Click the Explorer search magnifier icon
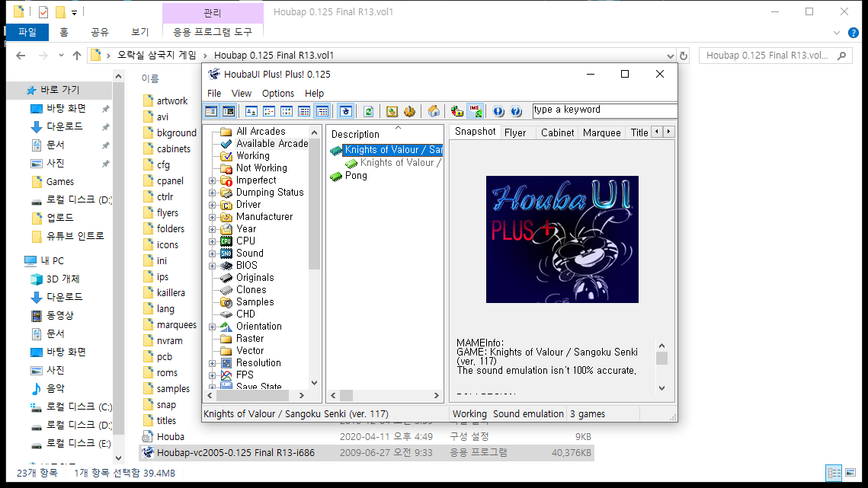This screenshot has height=488, width=868. coord(842,56)
